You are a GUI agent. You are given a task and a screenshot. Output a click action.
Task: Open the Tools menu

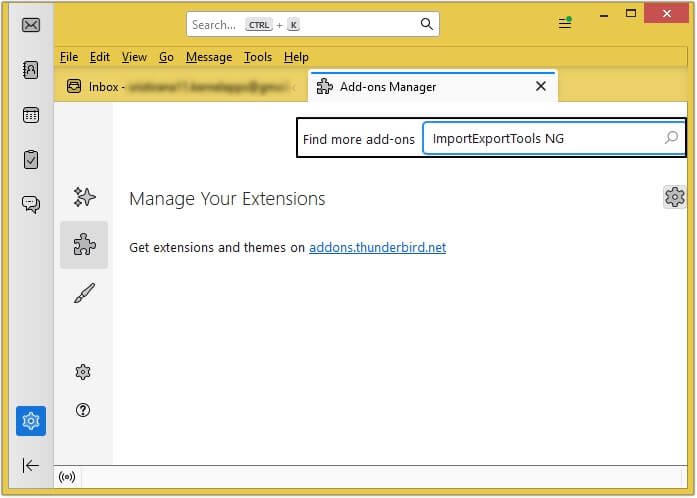pyautogui.click(x=258, y=57)
